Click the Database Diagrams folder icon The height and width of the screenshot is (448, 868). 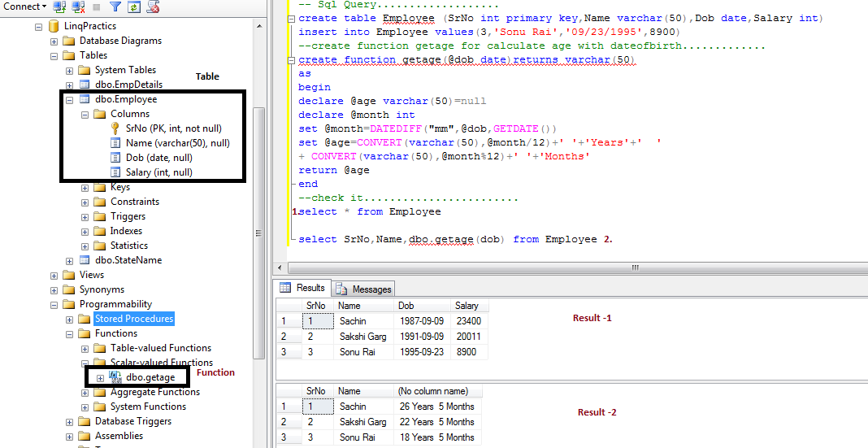pos(68,41)
